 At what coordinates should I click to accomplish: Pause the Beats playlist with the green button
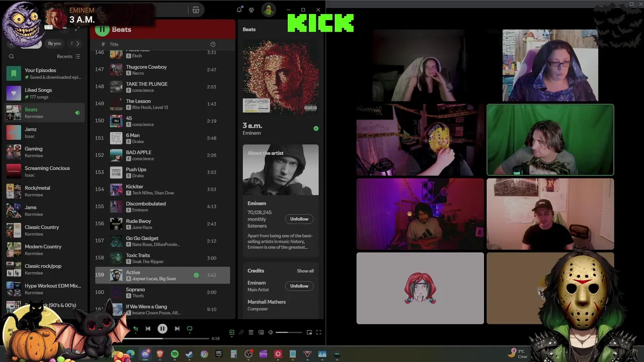coord(102,29)
